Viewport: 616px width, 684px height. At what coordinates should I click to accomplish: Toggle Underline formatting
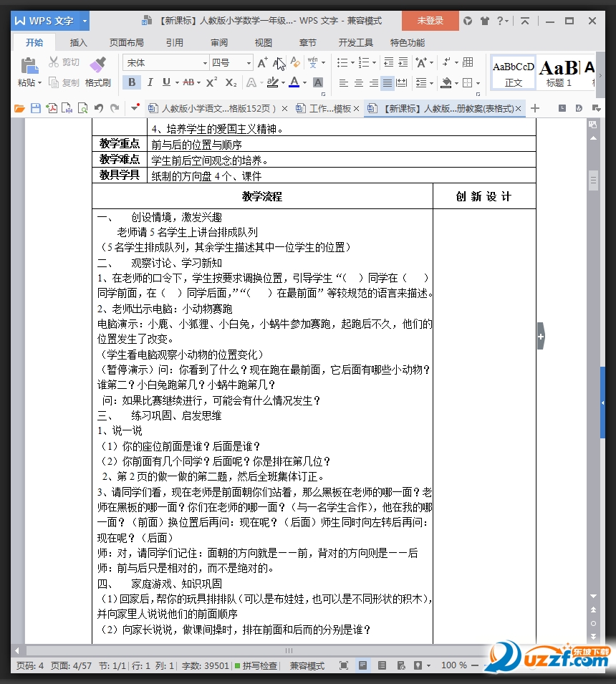[165, 82]
